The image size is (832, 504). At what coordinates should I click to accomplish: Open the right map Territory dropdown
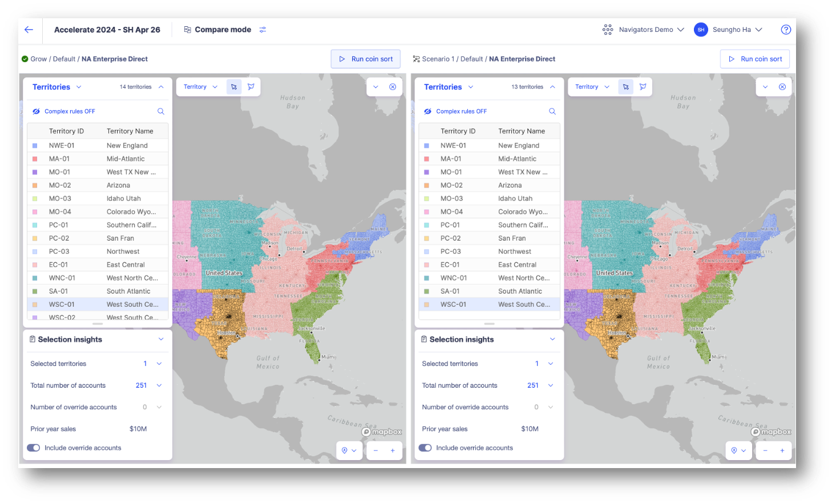pyautogui.click(x=592, y=87)
